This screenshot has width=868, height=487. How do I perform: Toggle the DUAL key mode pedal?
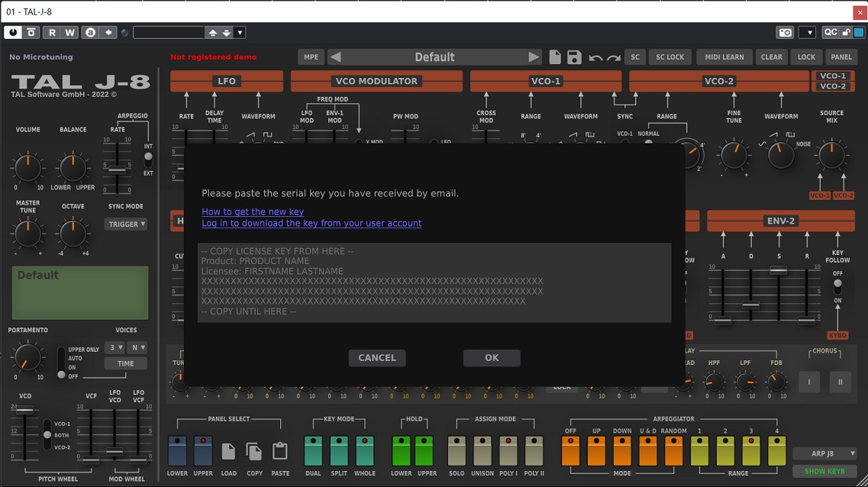(313, 452)
